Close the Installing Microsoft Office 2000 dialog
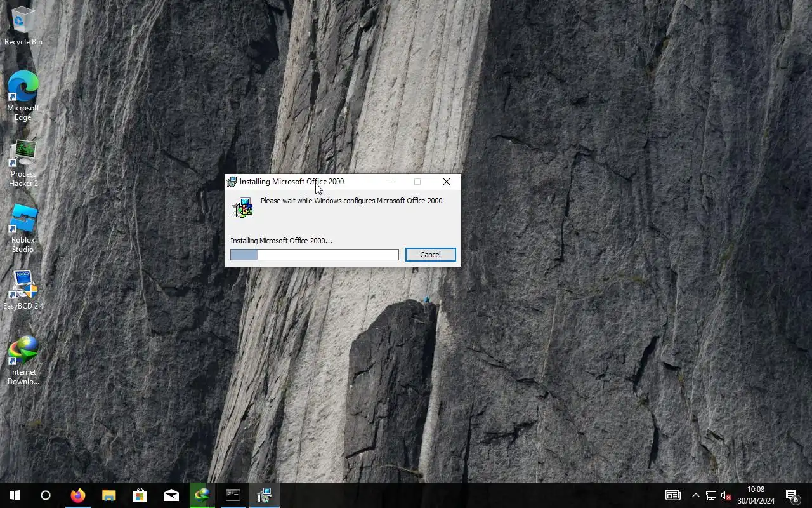Image resolution: width=812 pixels, height=508 pixels. tap(447, 182)
